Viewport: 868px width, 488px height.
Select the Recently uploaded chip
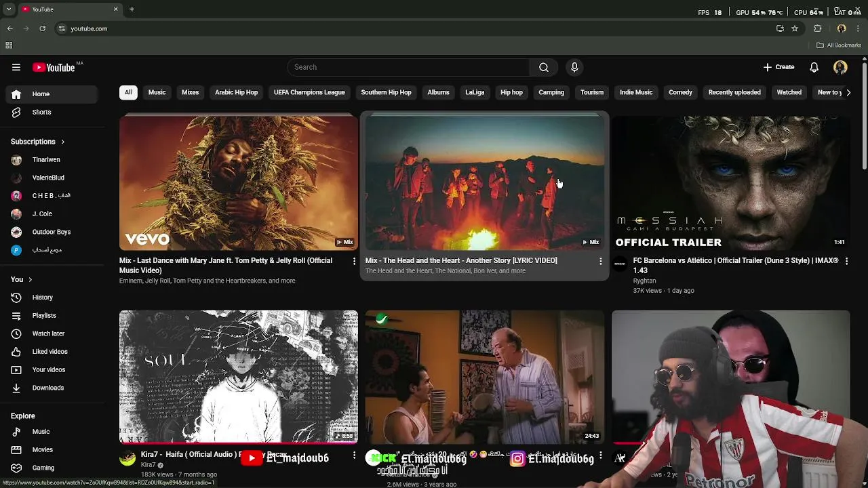point(734,92)
